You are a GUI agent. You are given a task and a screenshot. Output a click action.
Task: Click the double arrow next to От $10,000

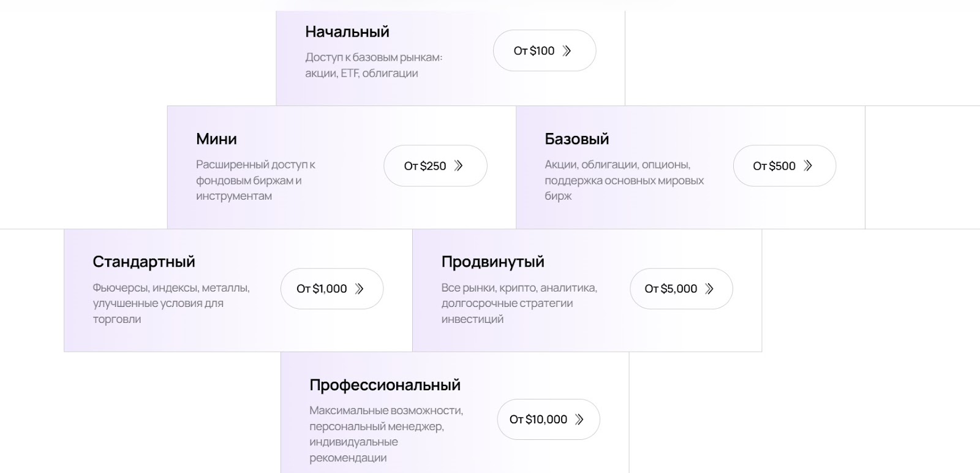[x=579, y=420]
